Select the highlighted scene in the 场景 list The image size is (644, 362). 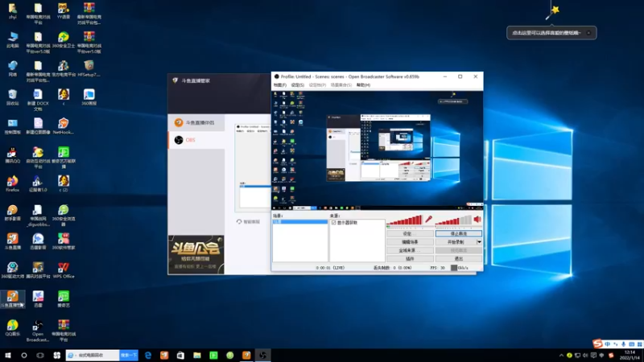tap(299, 222)
